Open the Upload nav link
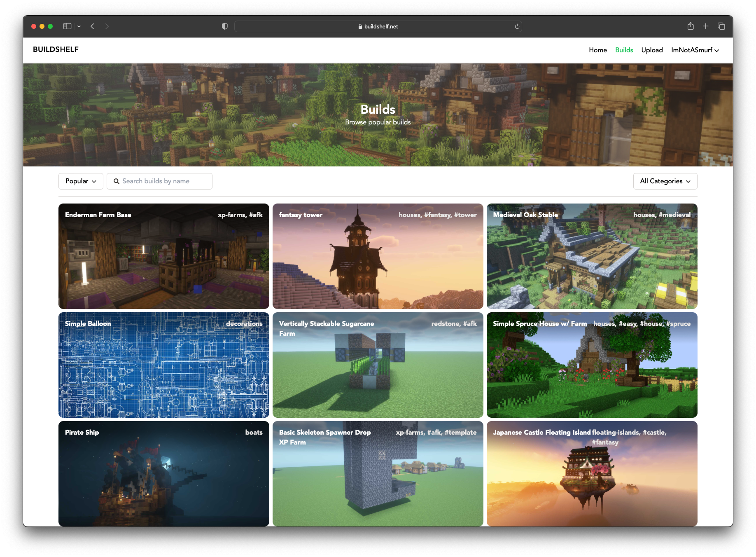 click(652, 50)
